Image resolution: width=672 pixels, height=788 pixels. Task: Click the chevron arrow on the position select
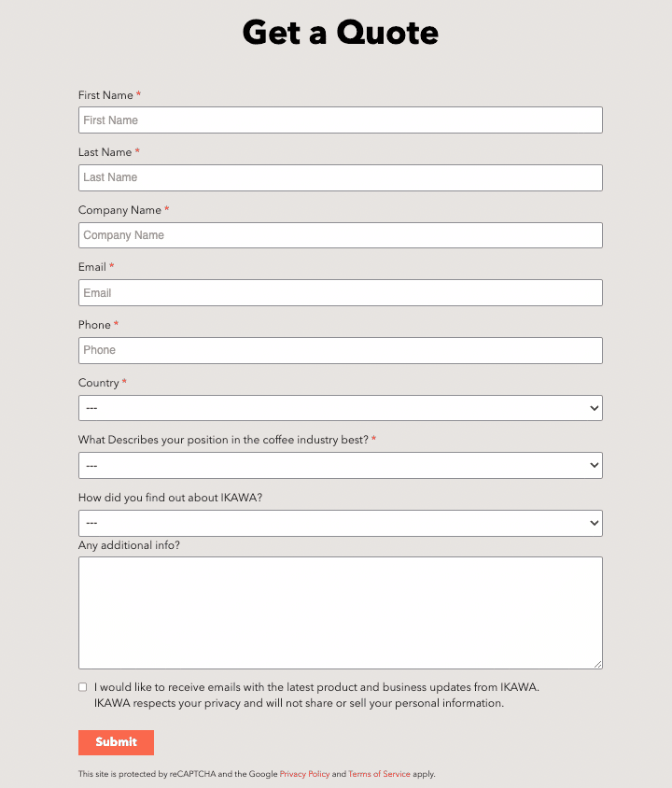point(595,465)
